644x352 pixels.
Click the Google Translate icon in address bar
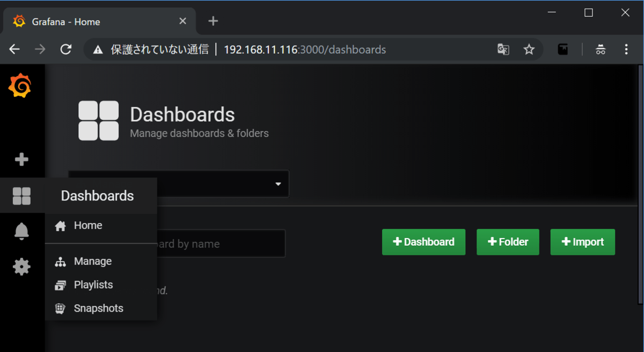(503, 50)
